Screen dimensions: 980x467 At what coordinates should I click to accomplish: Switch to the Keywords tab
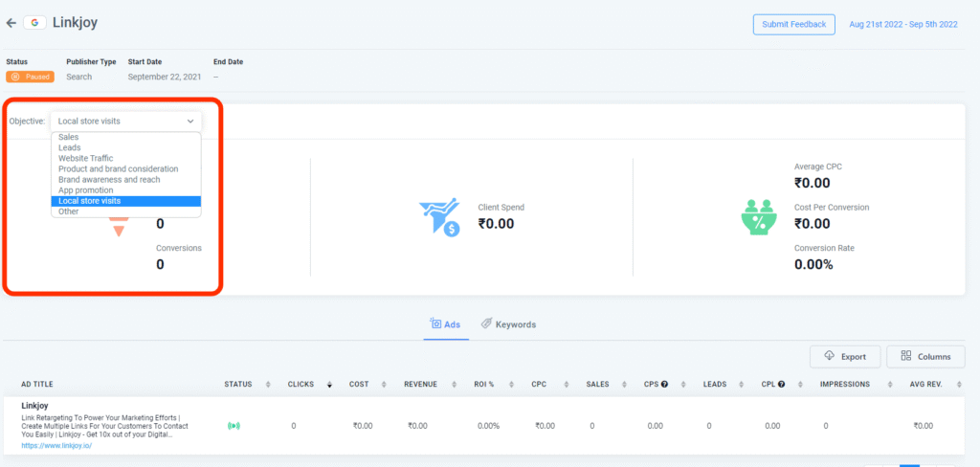point(508,324)
